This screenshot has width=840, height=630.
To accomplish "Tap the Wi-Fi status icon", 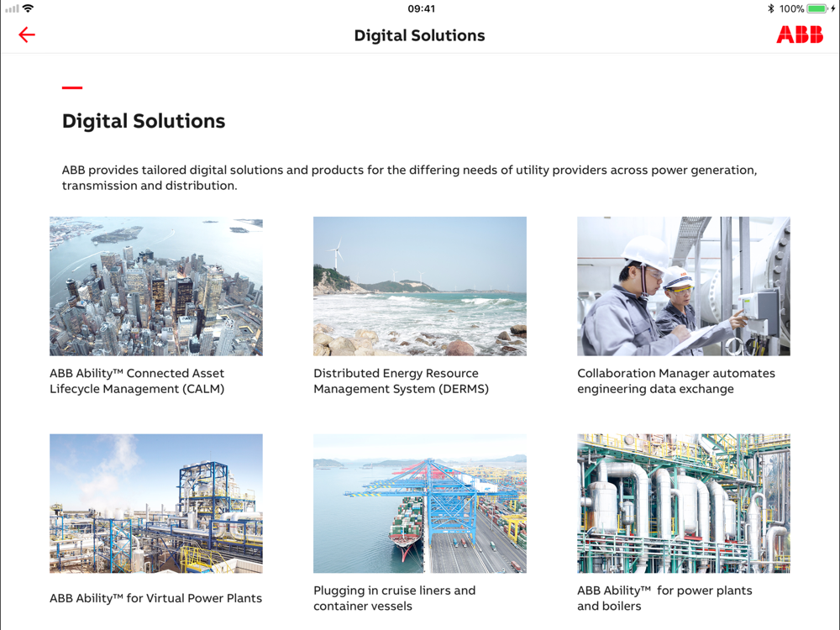I will click(29, 8).
